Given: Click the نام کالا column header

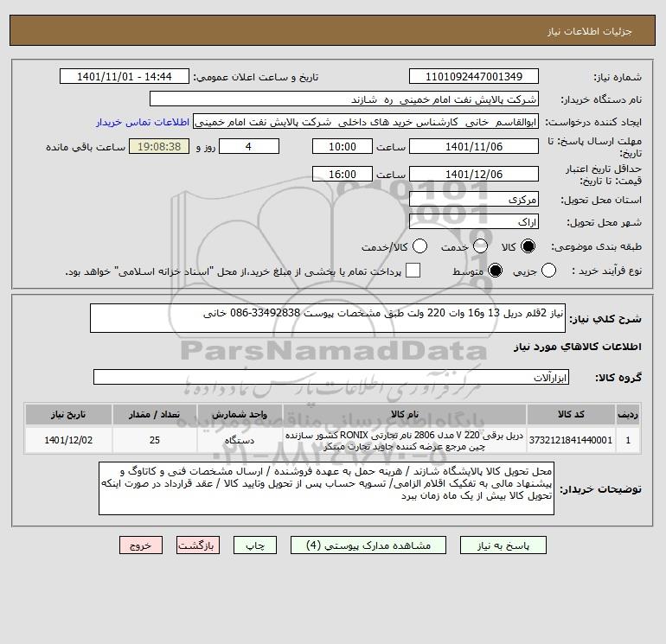Looking at the screenshot, I should coord(405,414).
